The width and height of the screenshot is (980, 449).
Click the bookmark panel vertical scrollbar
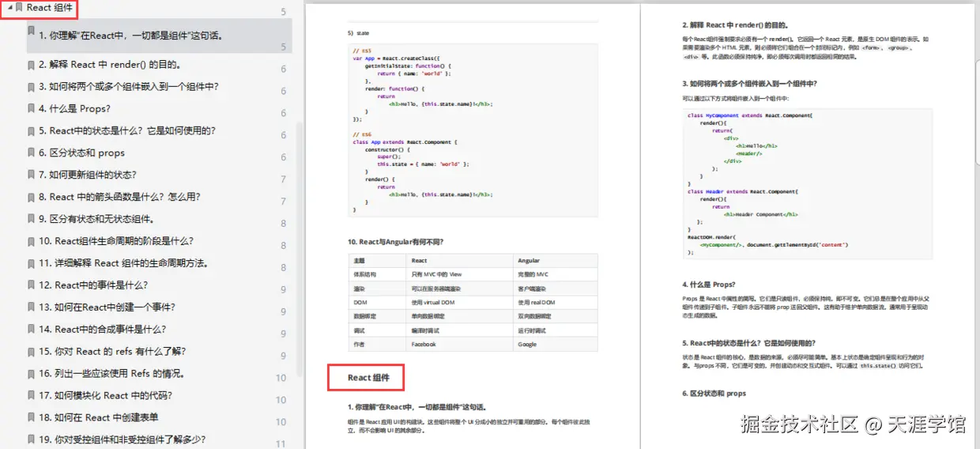click(x=299, y=249)
